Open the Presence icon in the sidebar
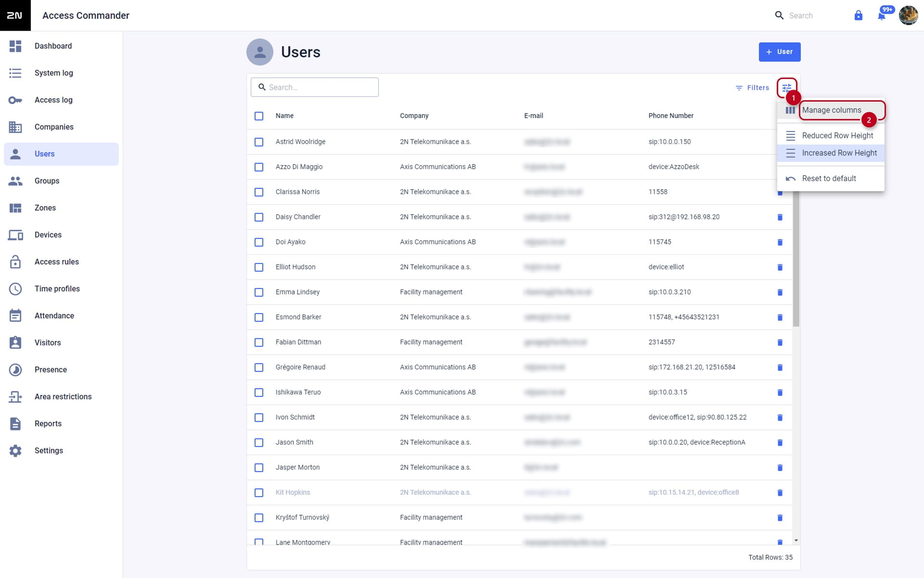 [x=15, y=370]
